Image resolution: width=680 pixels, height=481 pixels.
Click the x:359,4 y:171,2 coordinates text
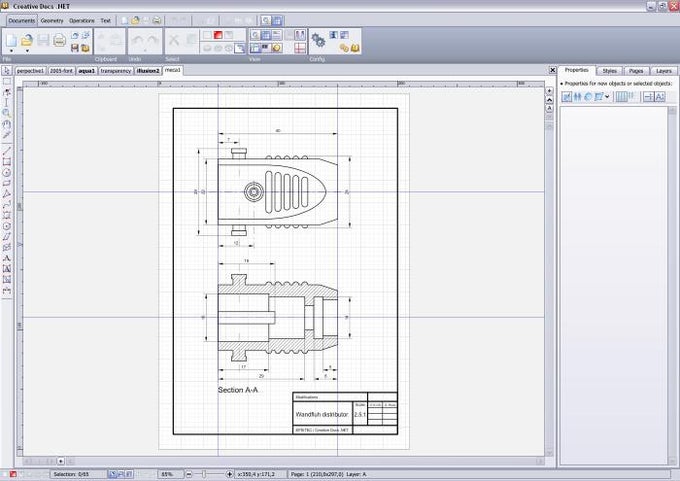click(x=256, y=474)
